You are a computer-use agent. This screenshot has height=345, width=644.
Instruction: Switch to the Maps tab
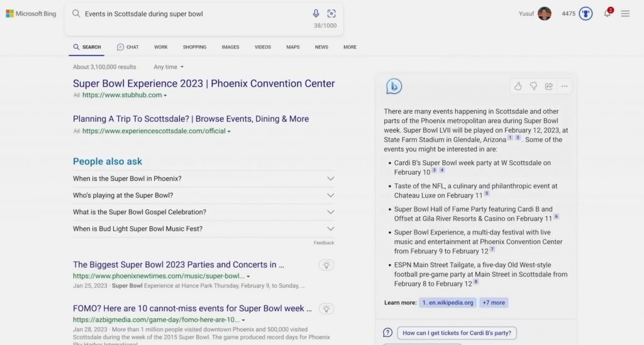tap(293, 47)
